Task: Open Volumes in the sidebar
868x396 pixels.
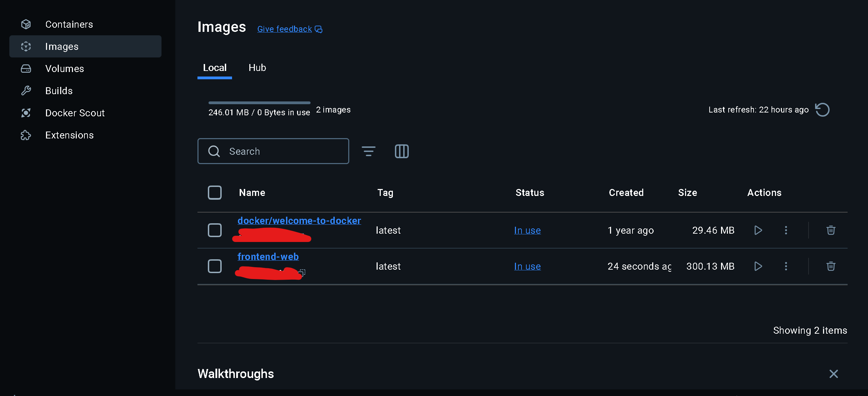Action: click(x=85, y=69)
